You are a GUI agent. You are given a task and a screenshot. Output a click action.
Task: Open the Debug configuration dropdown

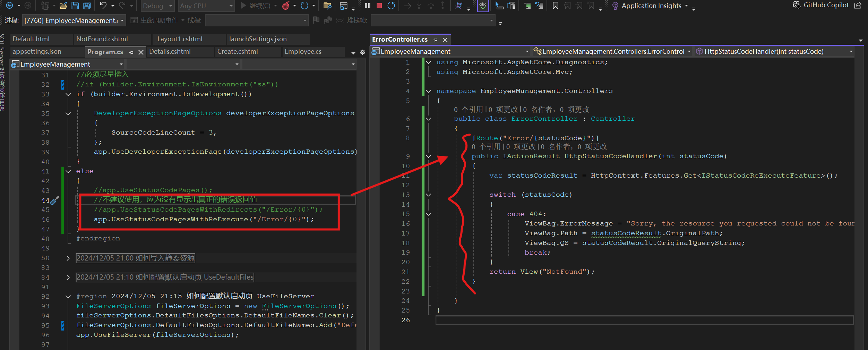point(158,6)
